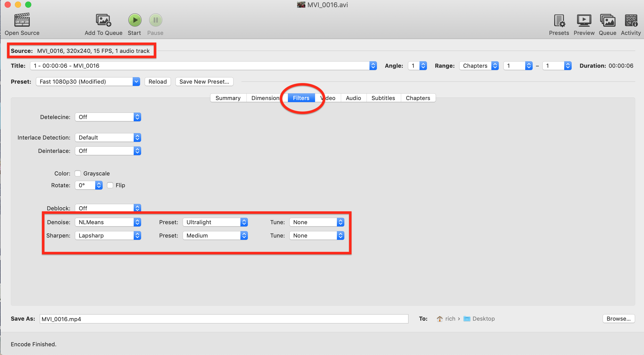Click the Open Source clapperboard icon
The image size is (644, 355).
[x=22, y=20]
